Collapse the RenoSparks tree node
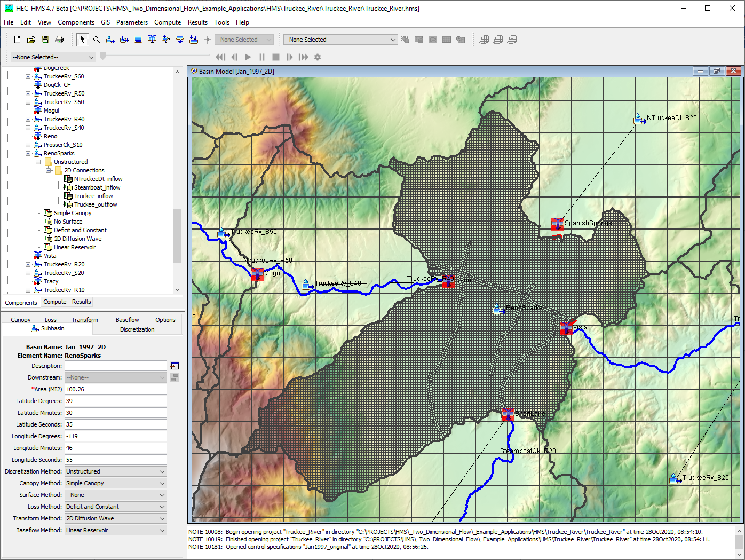The image size is (745, 560). point(28,153)
